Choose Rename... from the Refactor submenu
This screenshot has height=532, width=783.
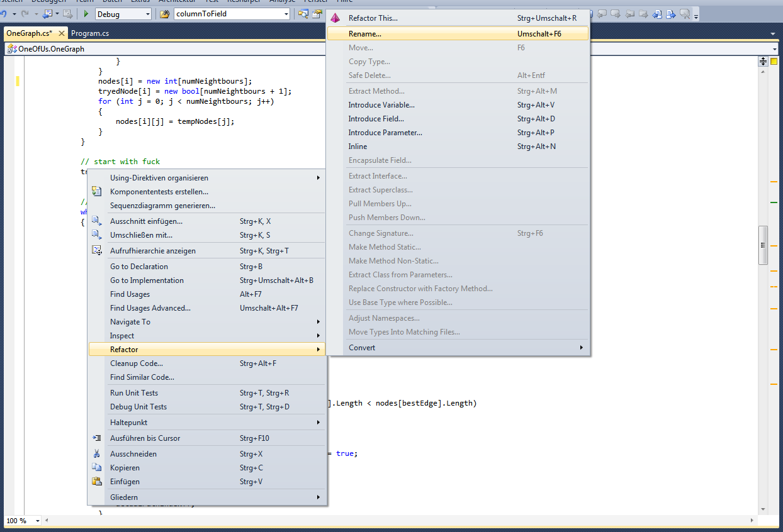click(365, 34)
